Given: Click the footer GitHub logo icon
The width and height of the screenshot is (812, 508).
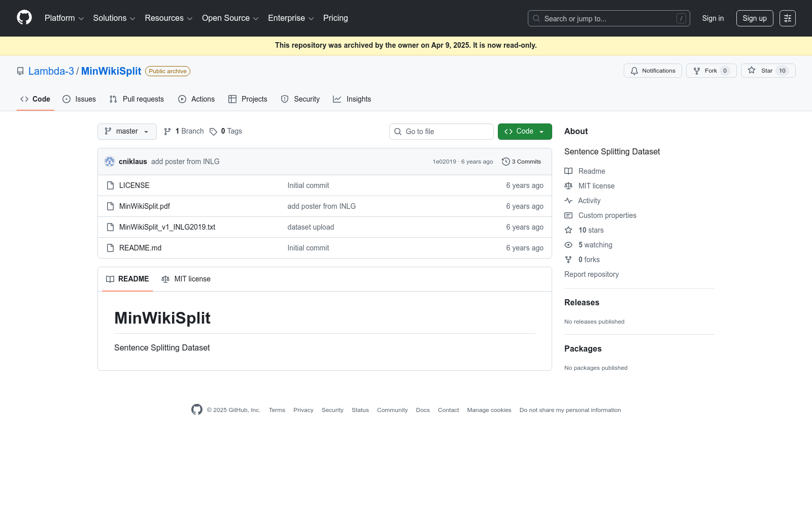Looking at the screenshot, I should click(x=197, y=409).
